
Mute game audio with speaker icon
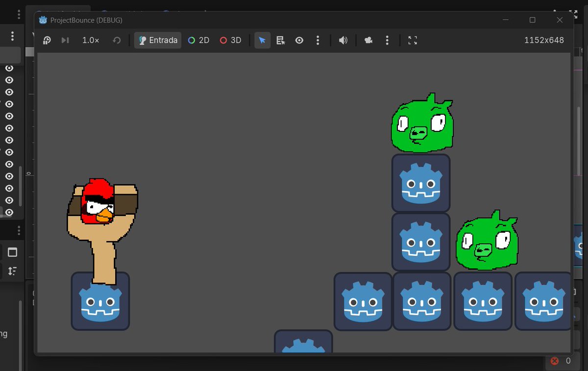coord(343,40)
